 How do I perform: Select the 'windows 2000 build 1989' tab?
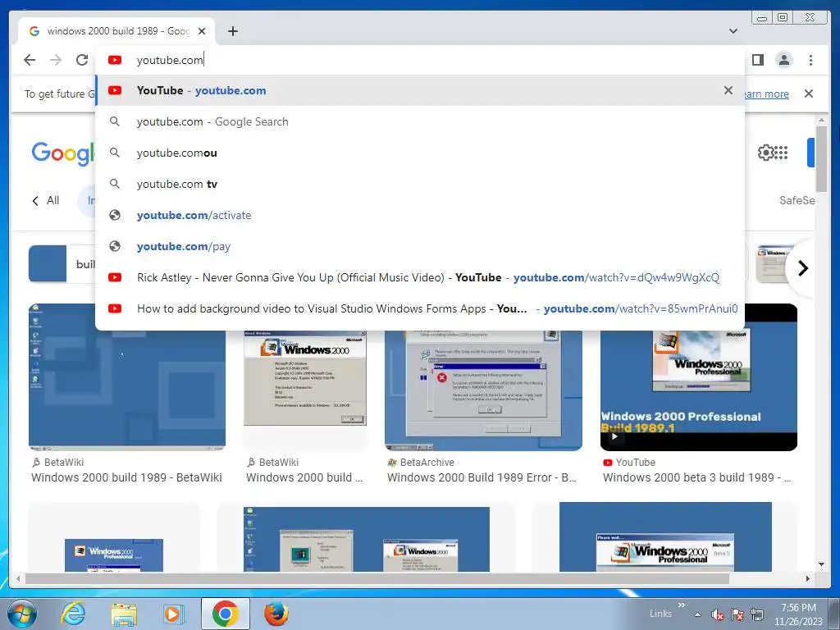(x=116, y=31)
